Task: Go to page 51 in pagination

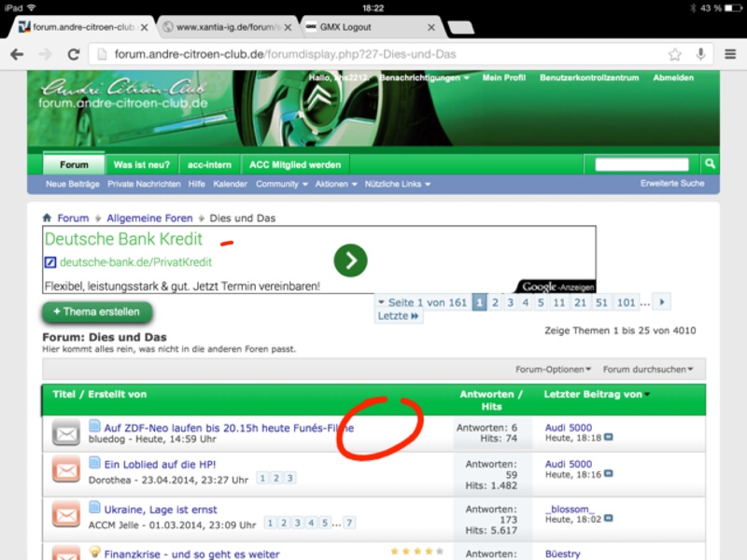Action: pos(601,302)
